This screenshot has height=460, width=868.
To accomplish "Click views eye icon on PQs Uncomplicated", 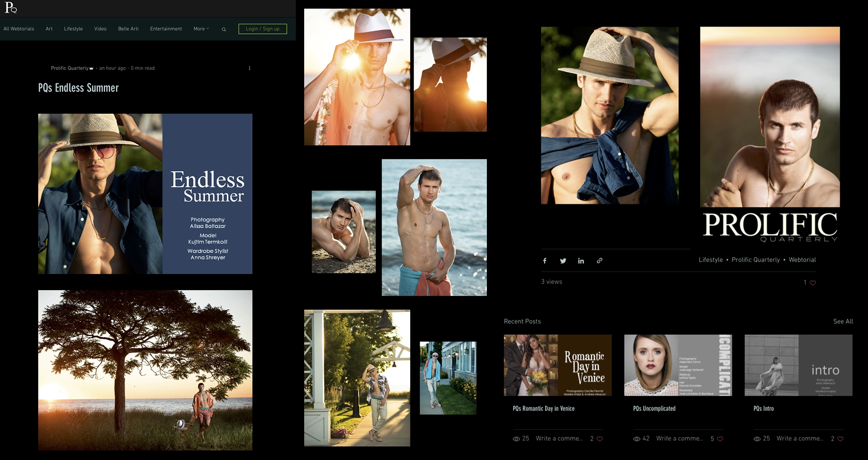I will point(637,439).
